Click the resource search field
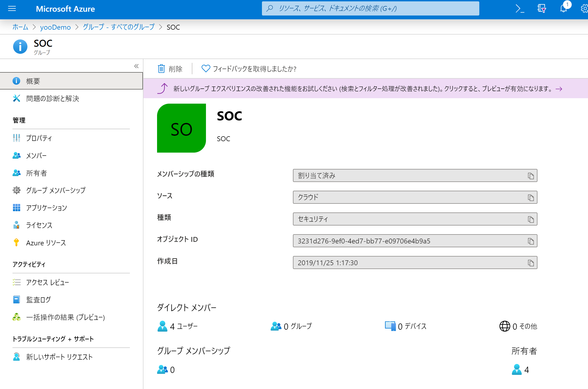The width and height of the screenshot is (588, 389). point(371,8)
